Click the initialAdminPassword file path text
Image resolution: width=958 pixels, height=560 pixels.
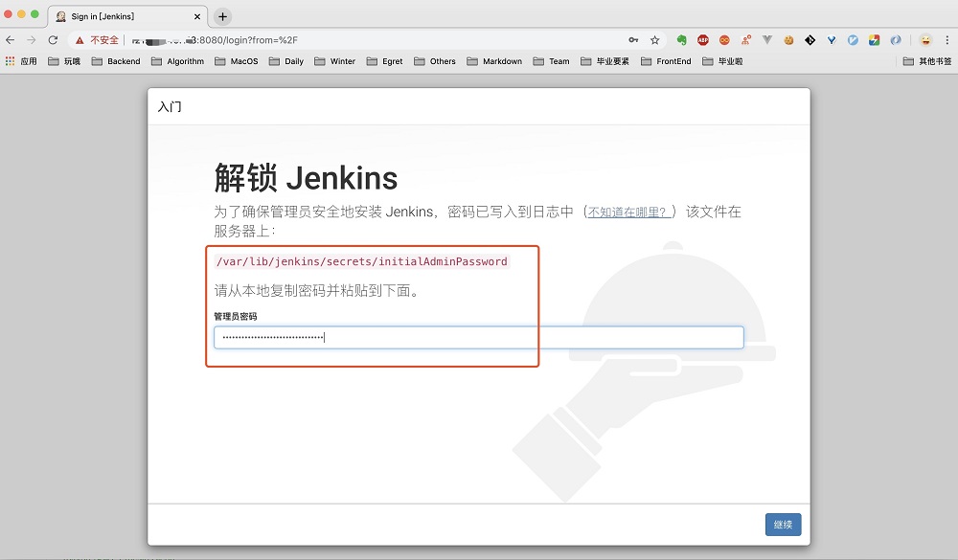(x=362, y=261)
